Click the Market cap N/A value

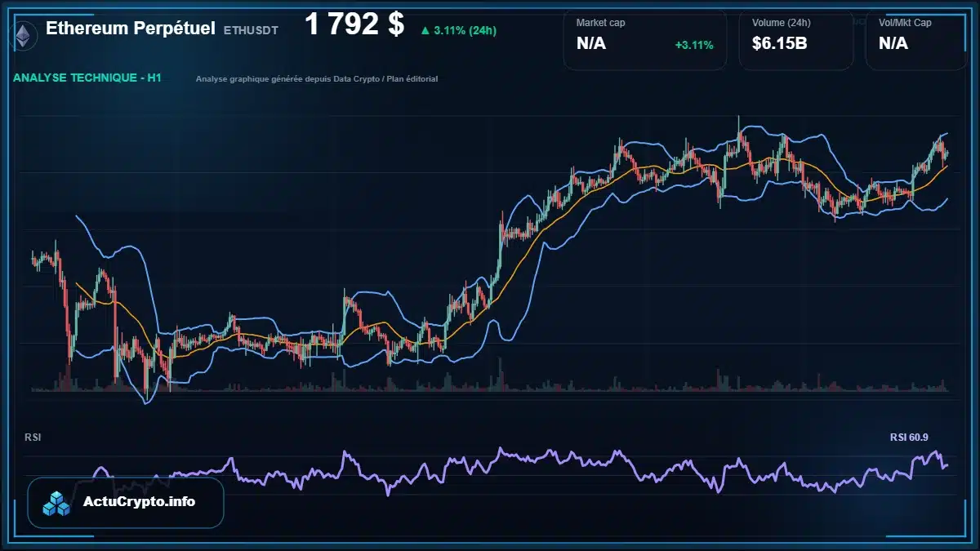(x=591, y=44)
